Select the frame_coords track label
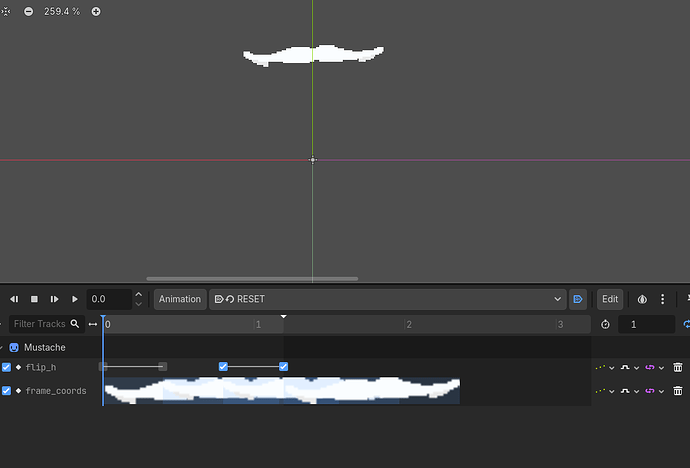 56,391
